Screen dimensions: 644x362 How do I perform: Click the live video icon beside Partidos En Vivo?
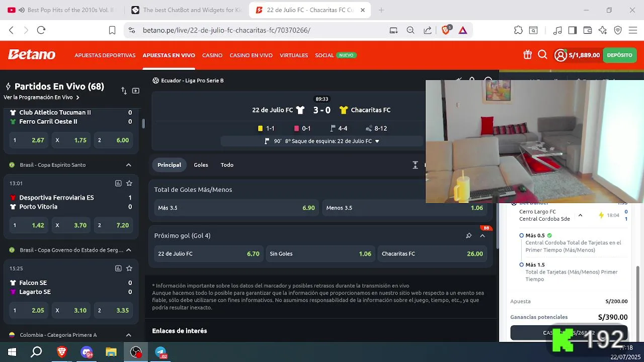pos(136,90)
